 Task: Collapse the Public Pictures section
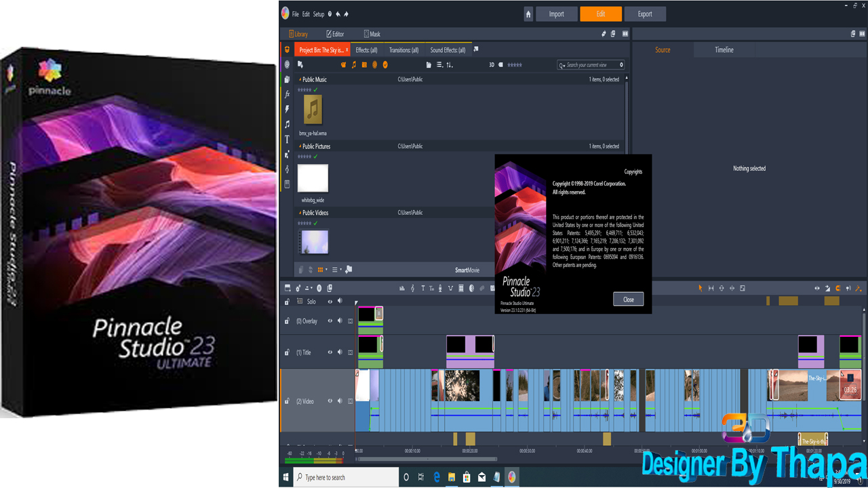[300, 146]
